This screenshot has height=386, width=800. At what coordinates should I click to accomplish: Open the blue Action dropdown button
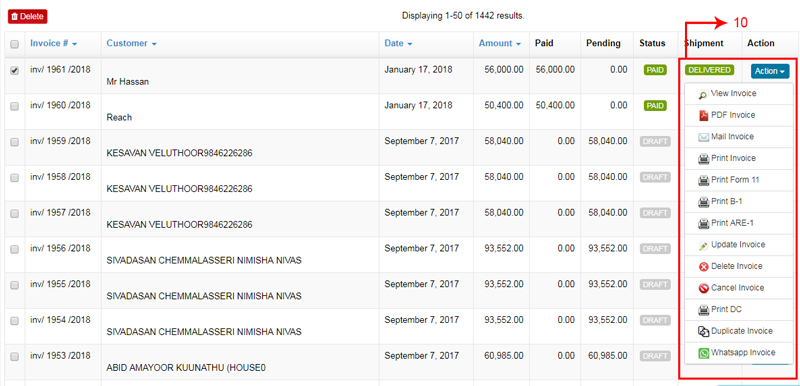click(x=770, y=71)
